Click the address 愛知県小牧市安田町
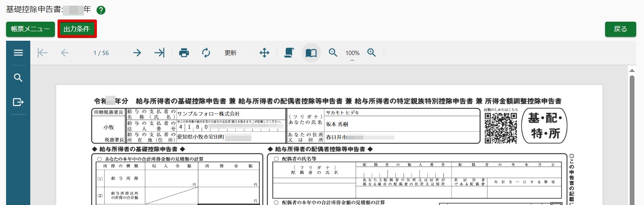 (x=200, y=137)
